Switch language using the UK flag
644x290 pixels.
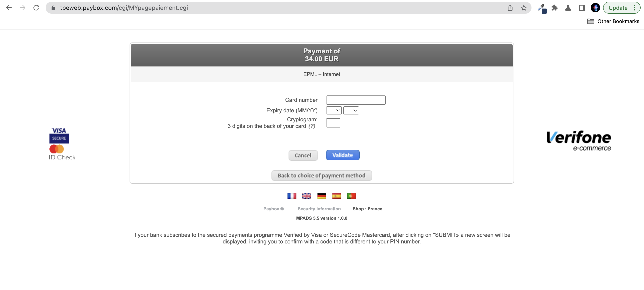[307, 196]
